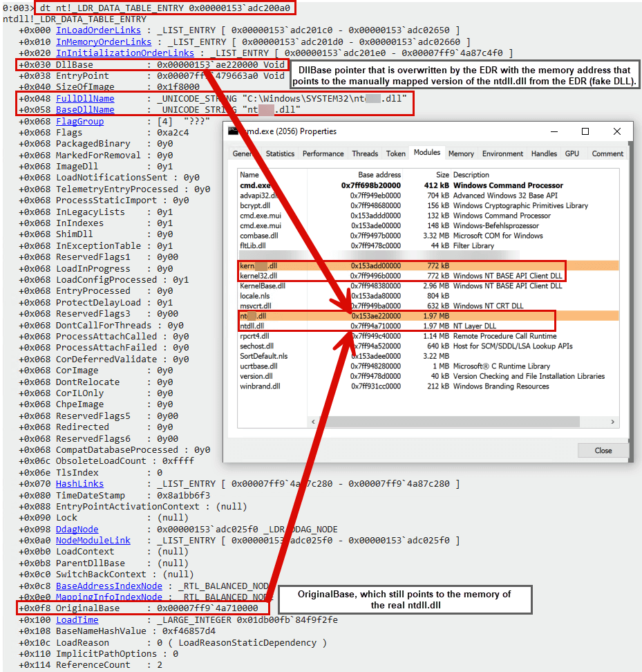Follow the BaseAddressIndexNode link
The width and height of the screenshot is (642, 672).
[x=108, y=586]
